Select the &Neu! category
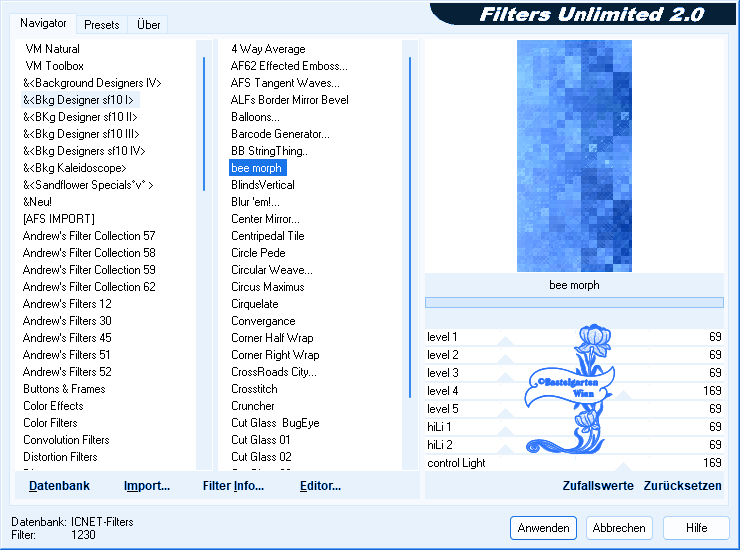This screenshot has height=550, width=740. 37,202
